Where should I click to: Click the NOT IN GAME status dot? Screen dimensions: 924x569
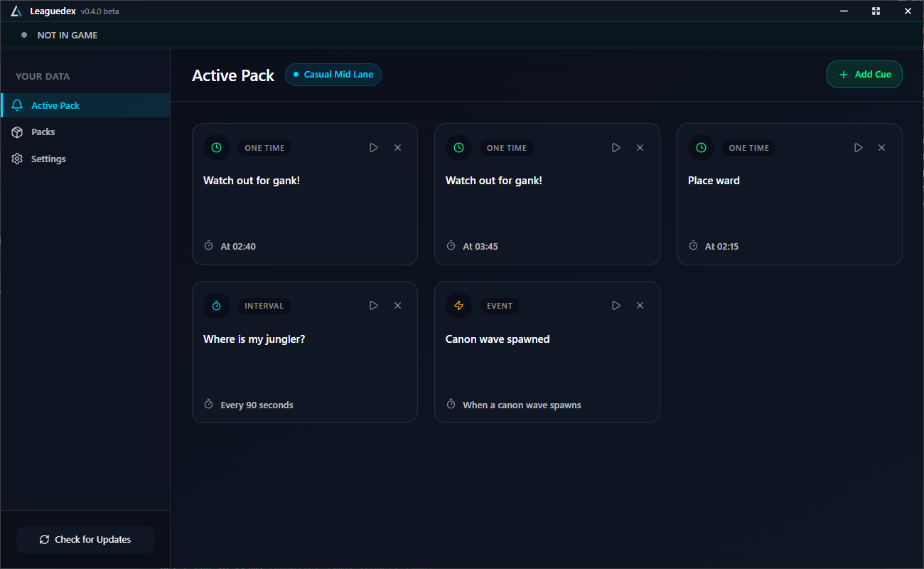(23, 34)
